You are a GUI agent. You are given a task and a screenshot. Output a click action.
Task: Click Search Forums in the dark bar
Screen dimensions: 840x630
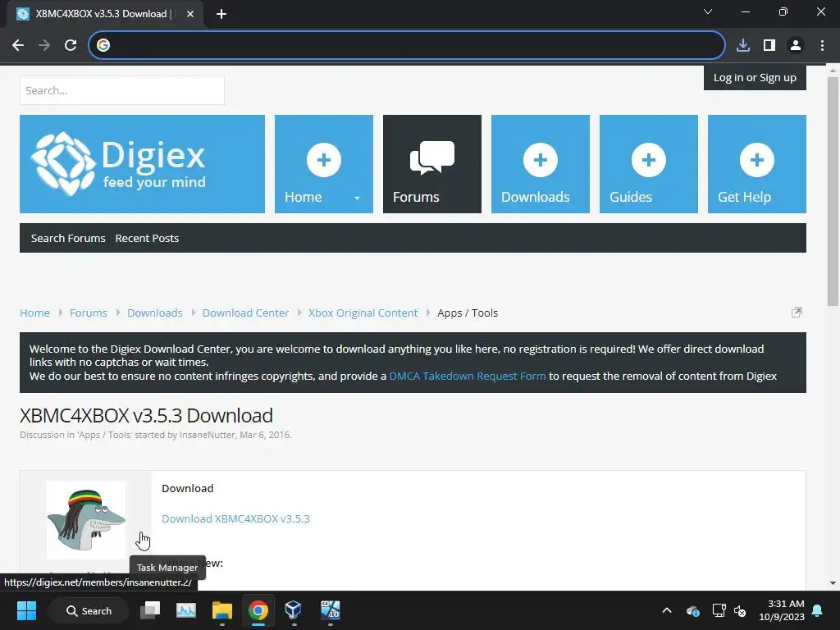click(x=68, y=239)
